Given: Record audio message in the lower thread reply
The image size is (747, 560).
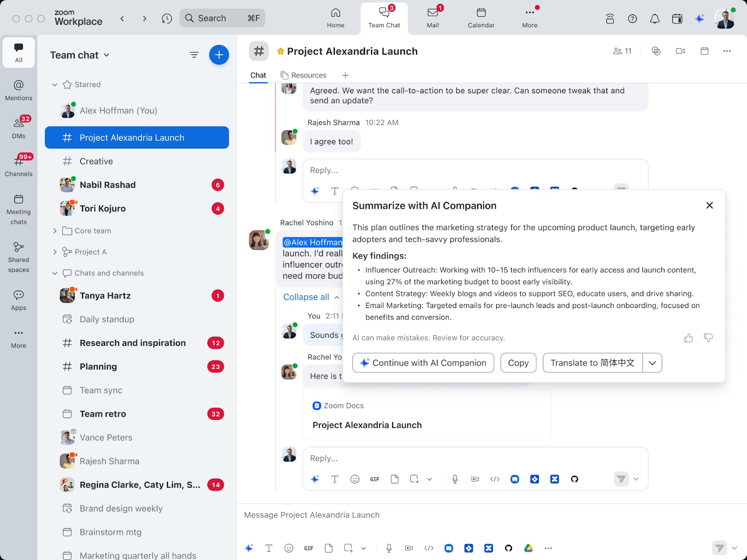Looking at the screenshot, I should pyautogui.click(x=455, y=479).
